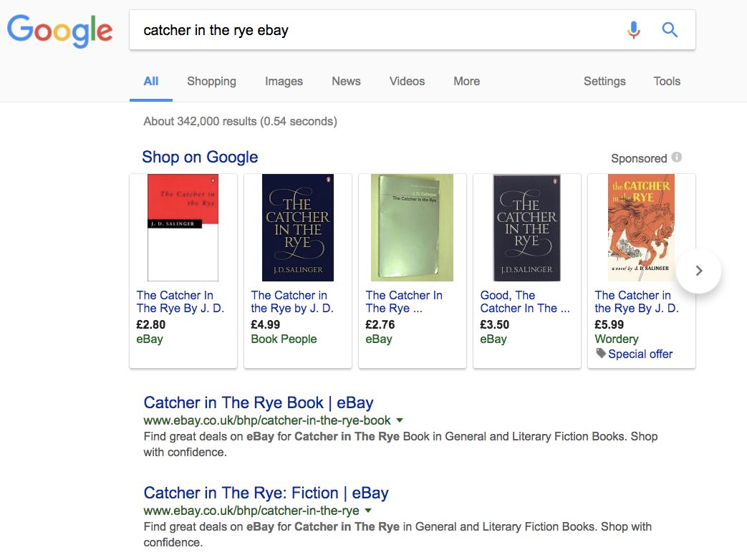Open the News results tab
The height and width of the screenshot is (560, 747).
pyautogui.click(x=346, y=82)
